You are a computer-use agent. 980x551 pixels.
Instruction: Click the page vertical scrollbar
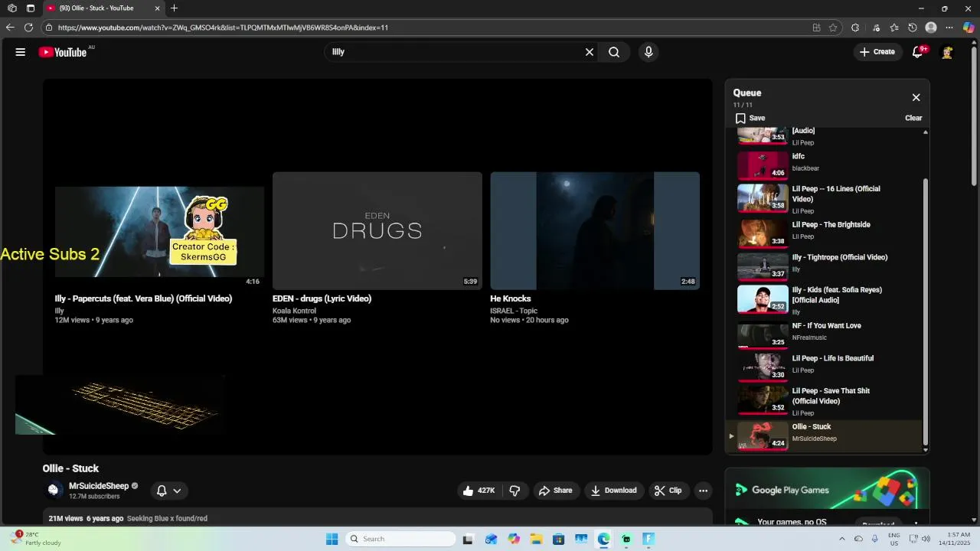click(975, 115)
